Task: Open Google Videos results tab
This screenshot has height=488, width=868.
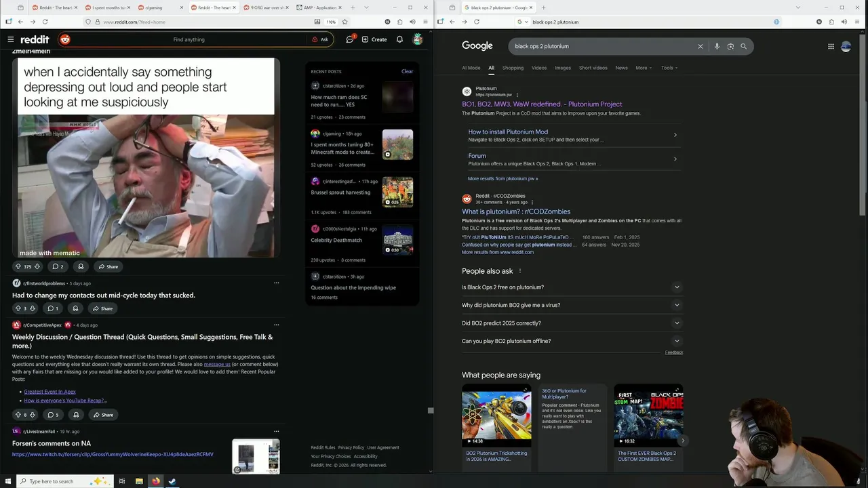Action: click(539, 68)
